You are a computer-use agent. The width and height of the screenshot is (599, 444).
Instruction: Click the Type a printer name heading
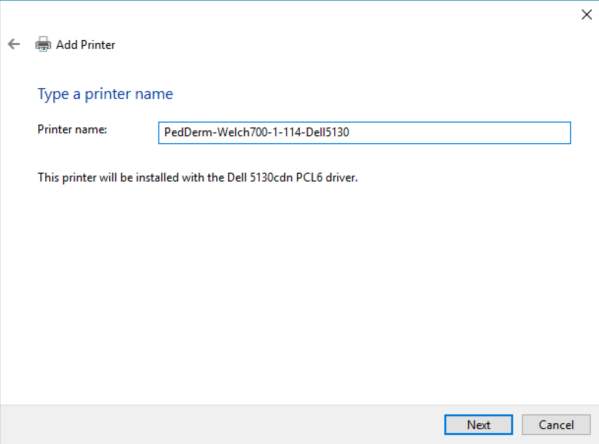point(105,94)
